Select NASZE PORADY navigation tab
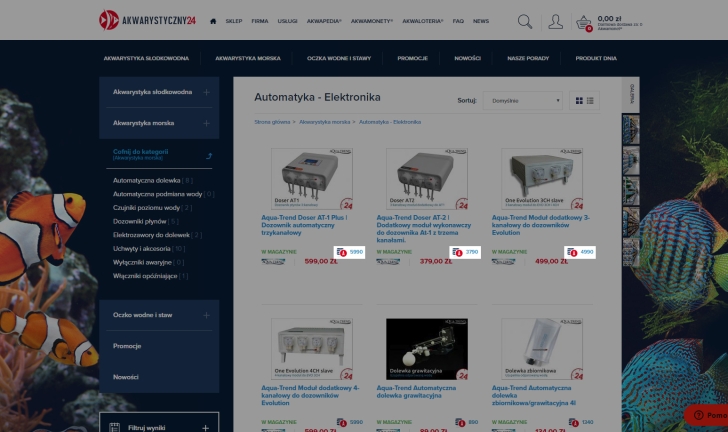The image size is (728, 432). [528, 59]
